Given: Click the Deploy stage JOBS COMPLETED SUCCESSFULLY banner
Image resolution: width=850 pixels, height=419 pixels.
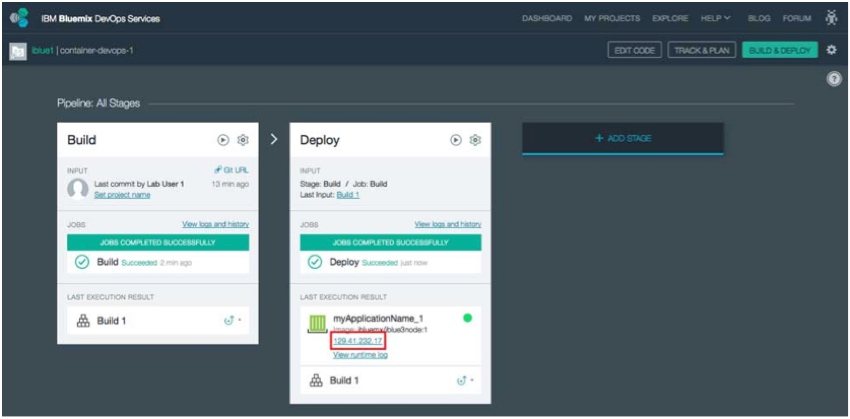Looking at the screenshot, I should (x=391, y=242).
